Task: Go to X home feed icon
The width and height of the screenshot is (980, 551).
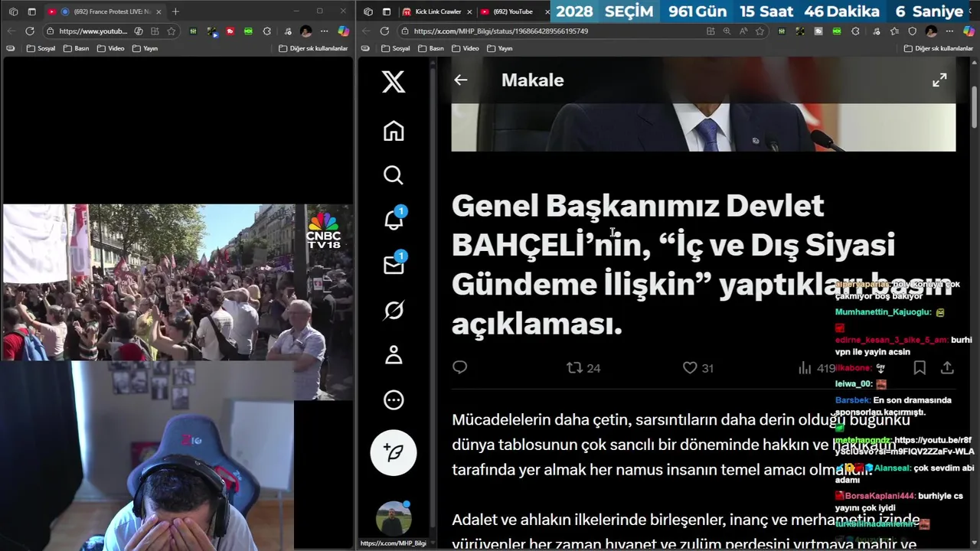Action: pos(394,131)
